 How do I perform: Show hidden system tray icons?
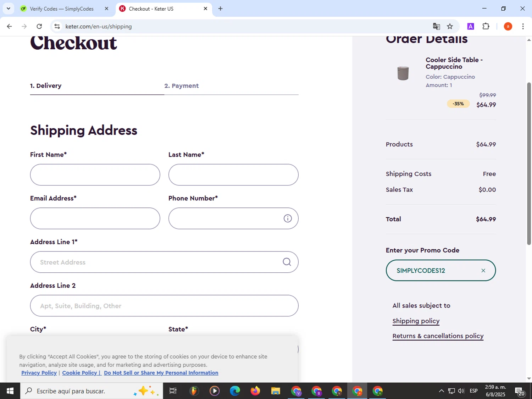(x=441, y=391)
